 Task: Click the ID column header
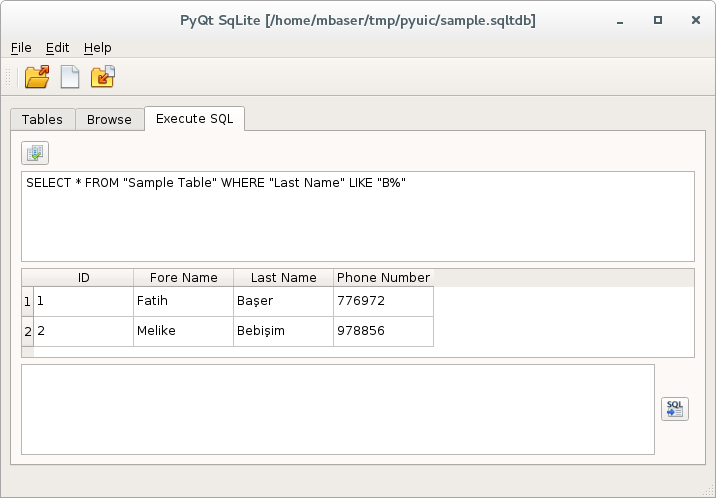(x=84, y=278)
